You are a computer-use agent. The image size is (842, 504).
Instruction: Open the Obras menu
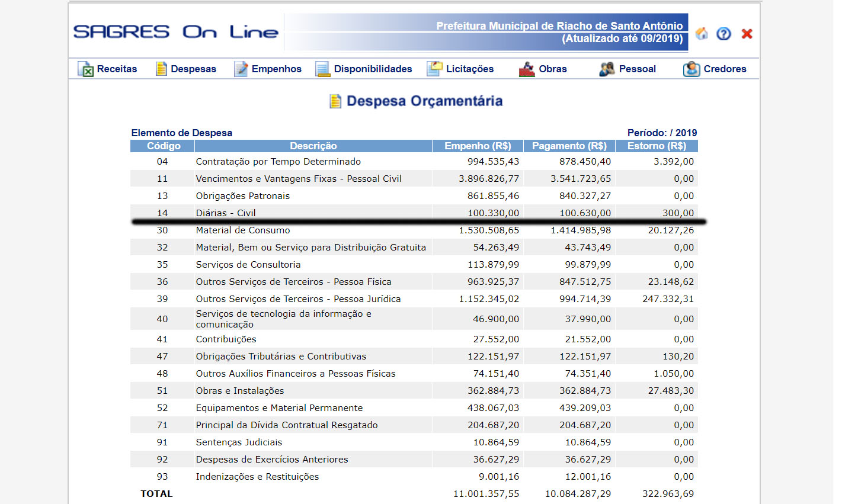(553, 69)
